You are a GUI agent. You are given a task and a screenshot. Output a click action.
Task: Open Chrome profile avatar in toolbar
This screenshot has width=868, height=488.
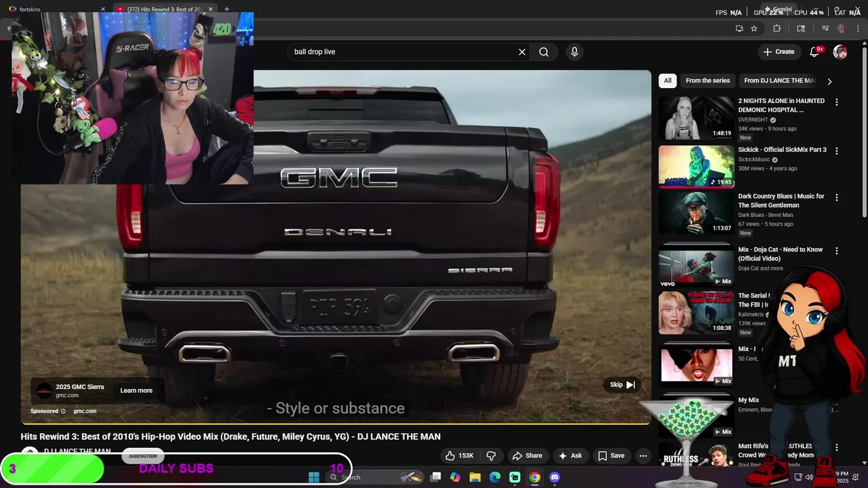(x=842, y=28)
